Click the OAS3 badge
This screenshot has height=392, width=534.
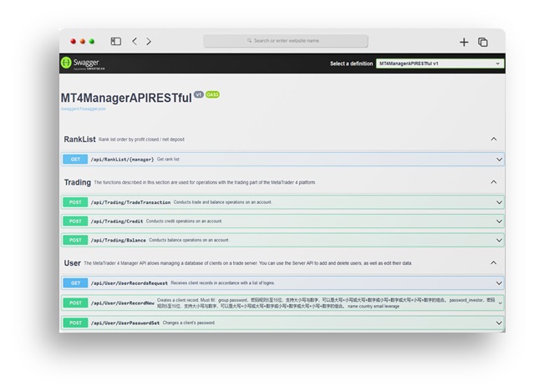click(x=212, y=94)
